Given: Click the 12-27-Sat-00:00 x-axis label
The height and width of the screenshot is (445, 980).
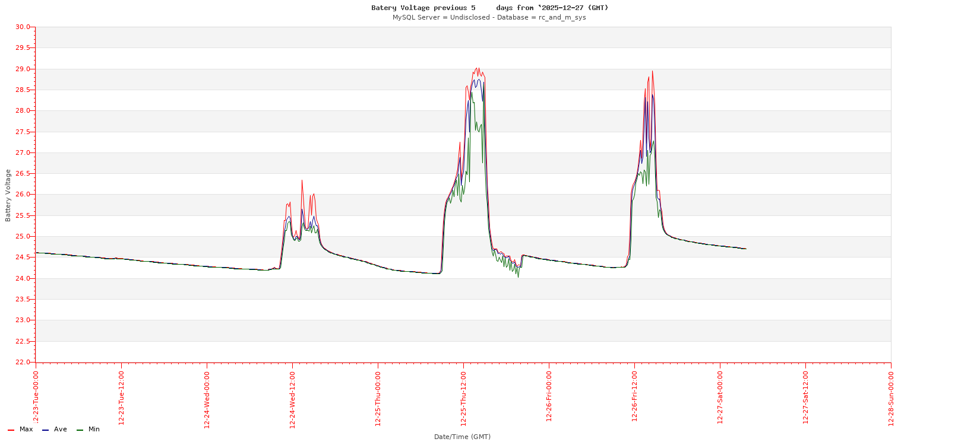Looking at the screenshot, I should (x=720, y=398).
